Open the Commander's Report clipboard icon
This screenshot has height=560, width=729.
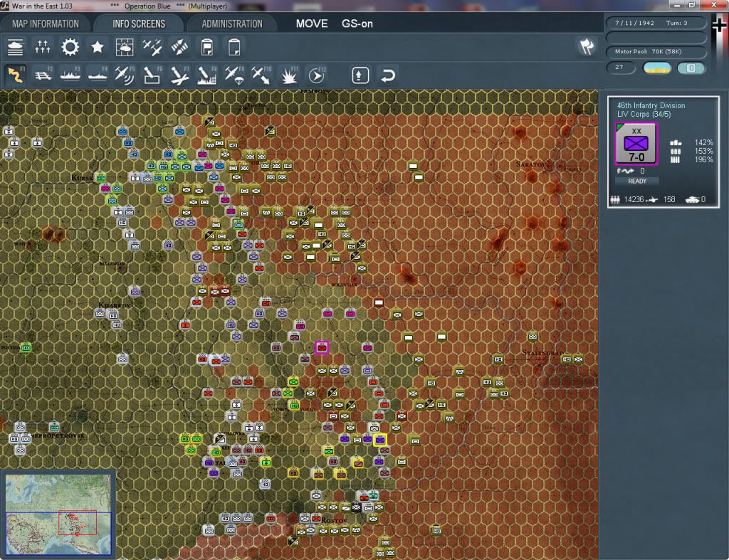coord(207,47)
